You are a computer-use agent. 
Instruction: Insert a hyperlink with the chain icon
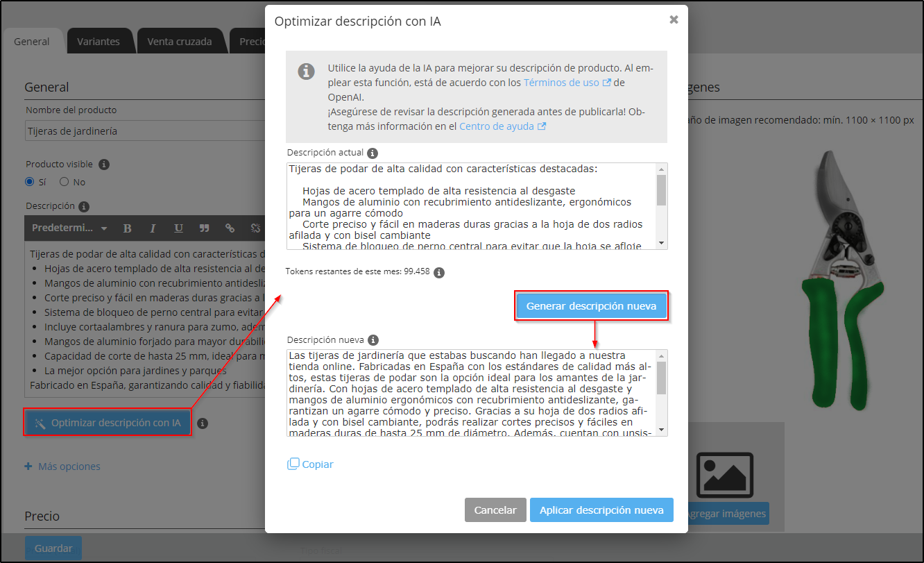(x=230, y=228)
